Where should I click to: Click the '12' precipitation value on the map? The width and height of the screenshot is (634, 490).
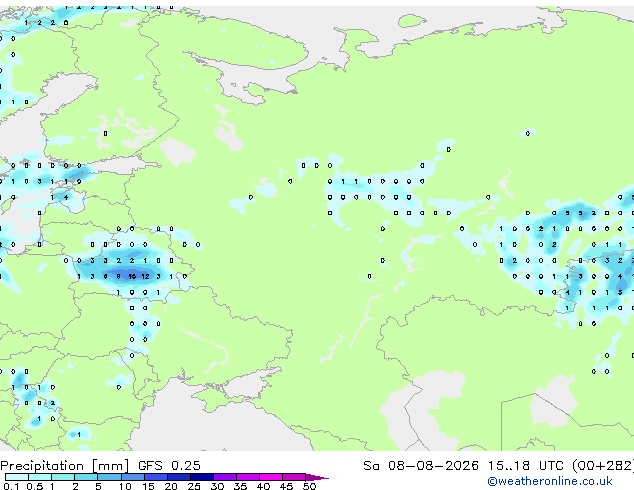click(145, 277)
